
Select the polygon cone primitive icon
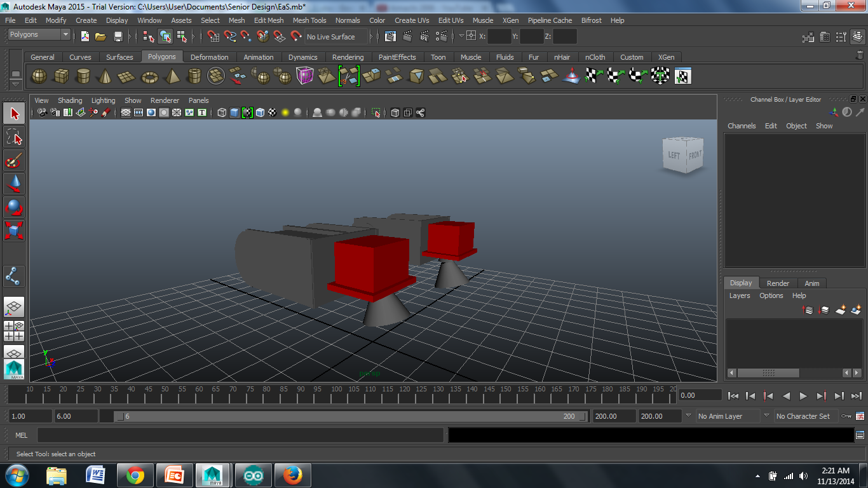click(x=105, y=76)
